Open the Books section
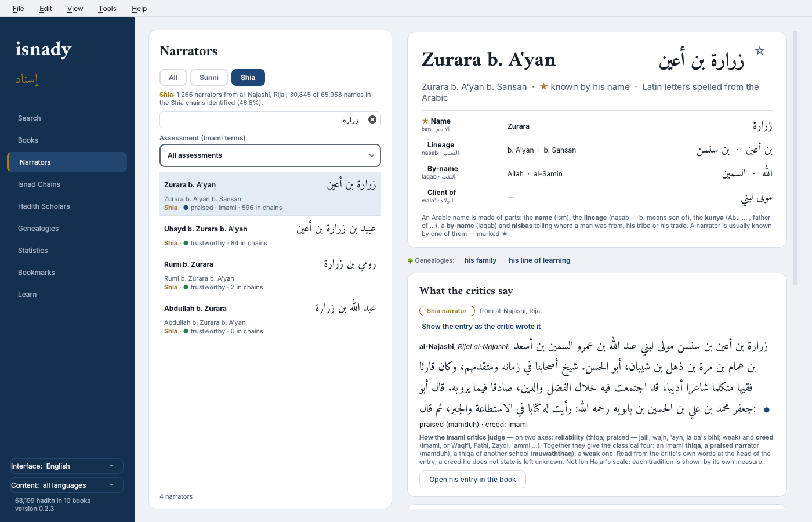The image size is (812, 522). pyautogui.click(x=67, y=140)
